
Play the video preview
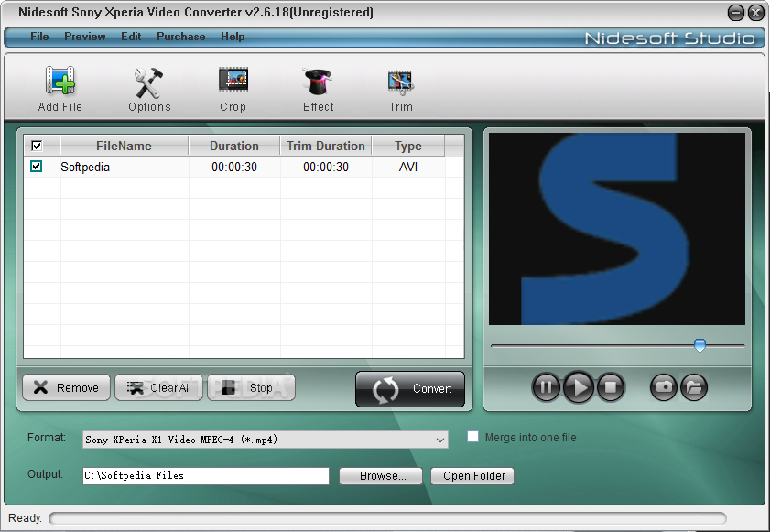579,387
